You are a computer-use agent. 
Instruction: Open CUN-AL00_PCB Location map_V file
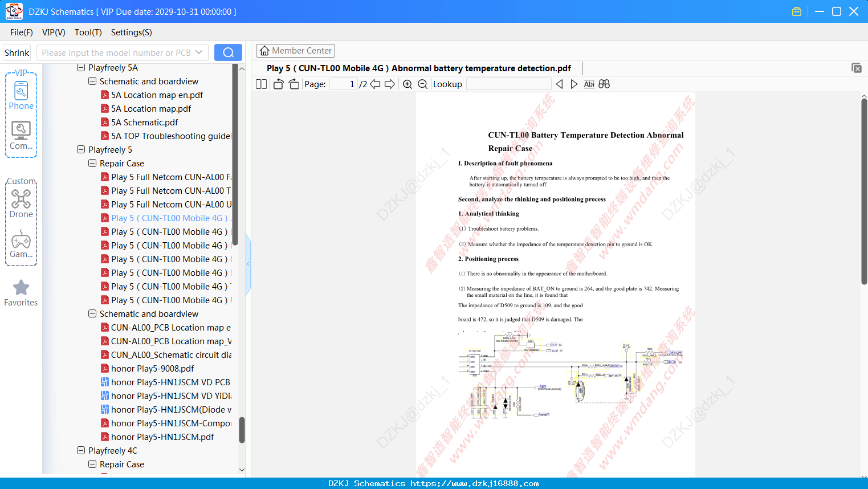point(171,341)
